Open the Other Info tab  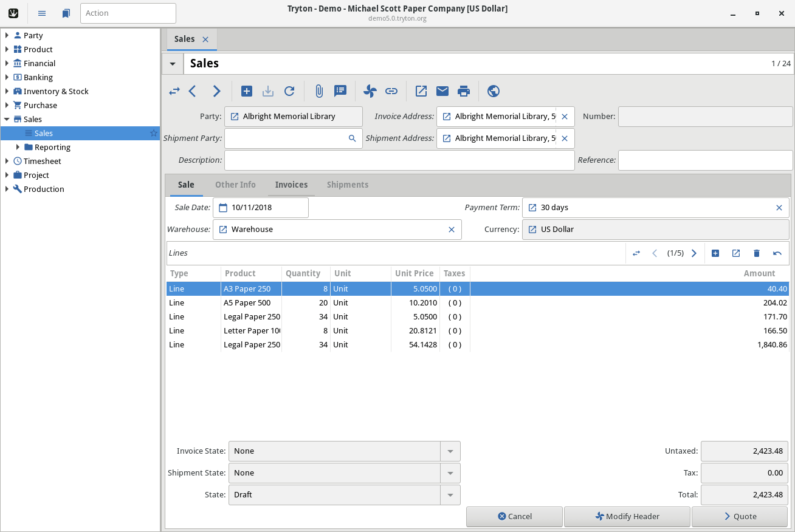coord(235,185)
